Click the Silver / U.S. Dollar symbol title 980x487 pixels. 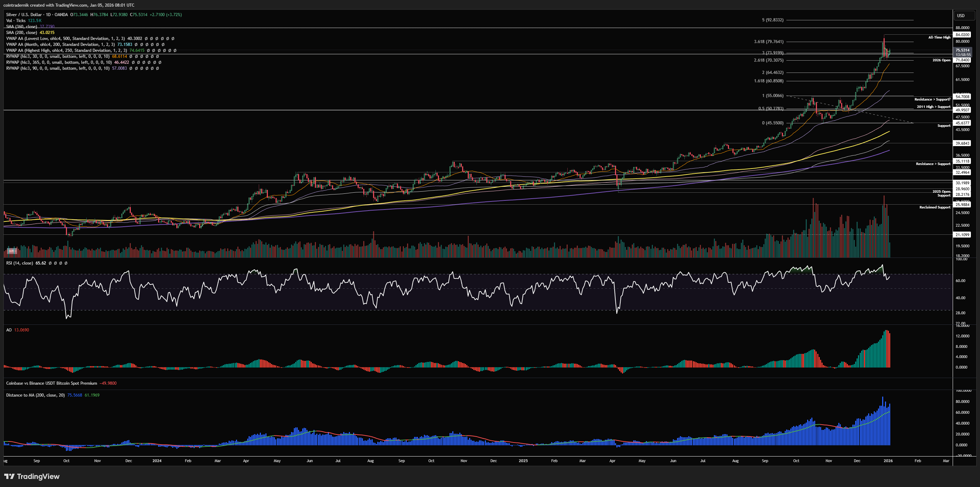(23, 14)
